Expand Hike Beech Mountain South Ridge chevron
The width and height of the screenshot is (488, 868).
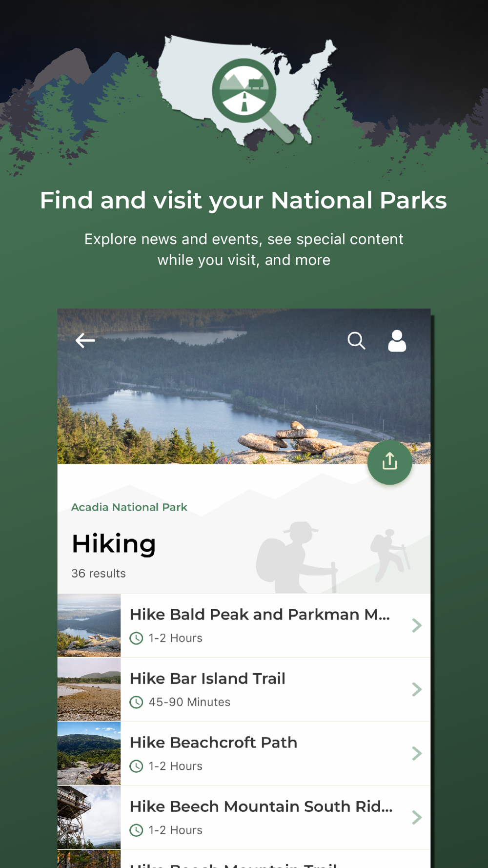pyautogui.click(x=416, y=817)
